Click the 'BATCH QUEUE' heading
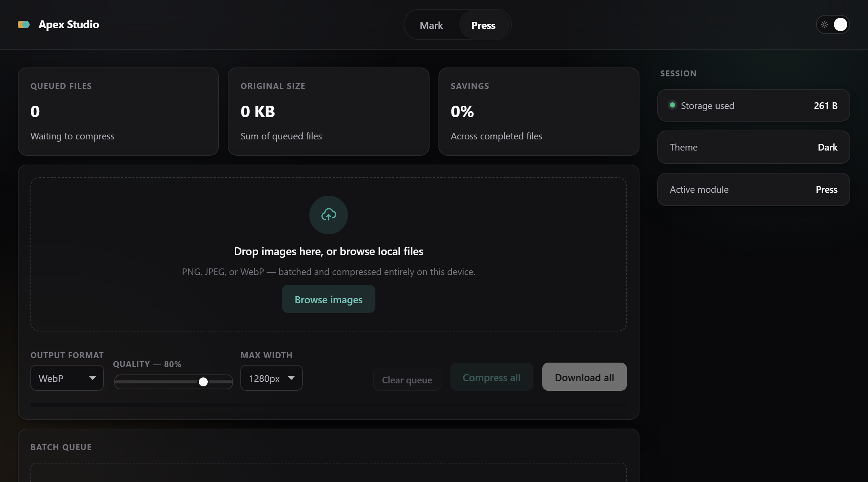Viewport: 868px width, 482px height. [61, 447]
